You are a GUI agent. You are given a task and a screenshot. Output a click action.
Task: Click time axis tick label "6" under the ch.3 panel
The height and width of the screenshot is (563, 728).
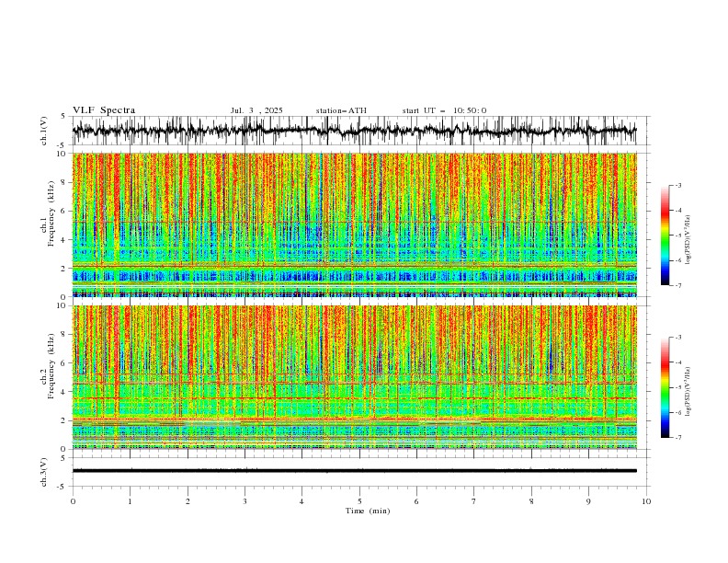[x=416, y=501]
